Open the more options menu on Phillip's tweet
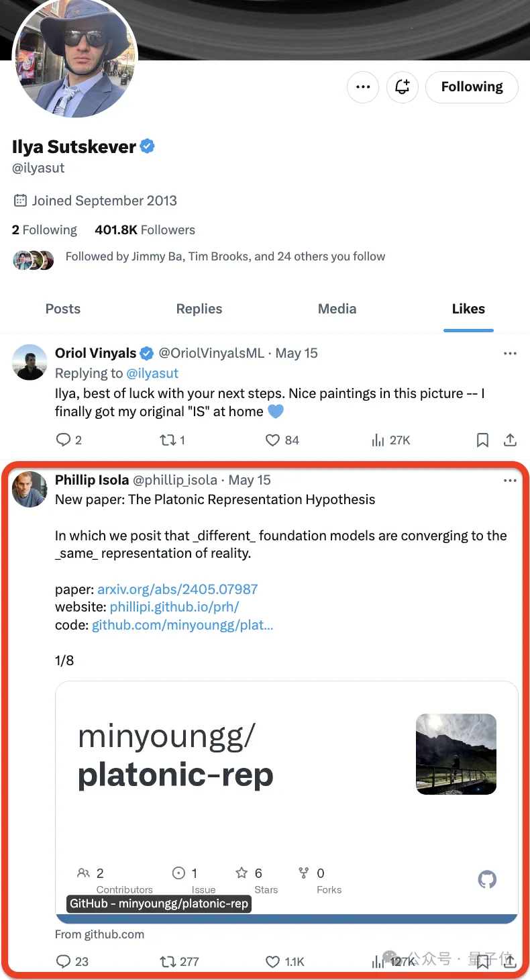The width and height of the screenshot is (530, 980). click(x=511, y=480)
